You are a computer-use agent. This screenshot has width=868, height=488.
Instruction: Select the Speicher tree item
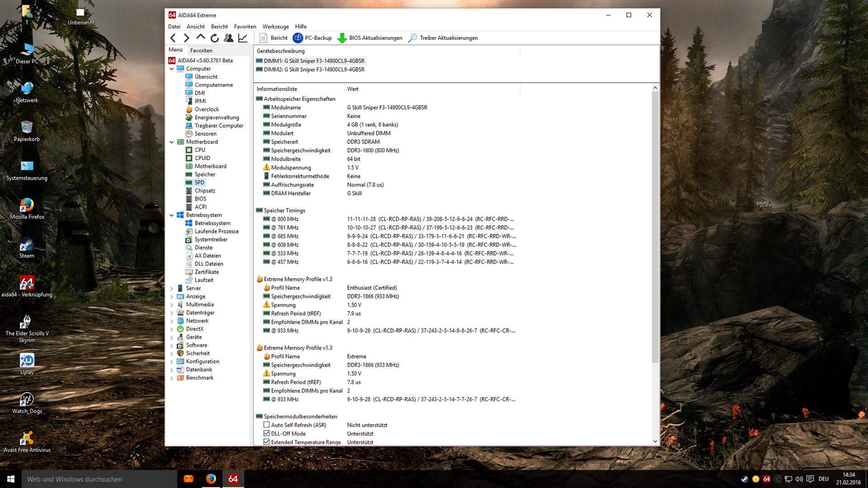205,175
